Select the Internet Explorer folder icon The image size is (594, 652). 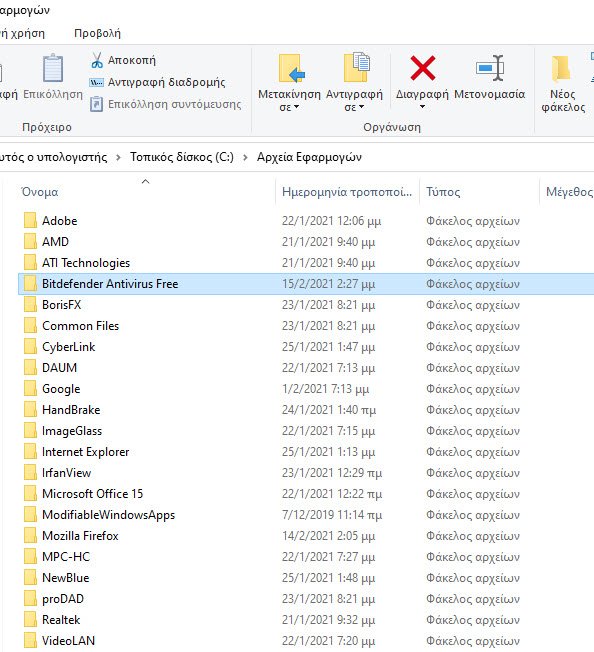point(30,452)
